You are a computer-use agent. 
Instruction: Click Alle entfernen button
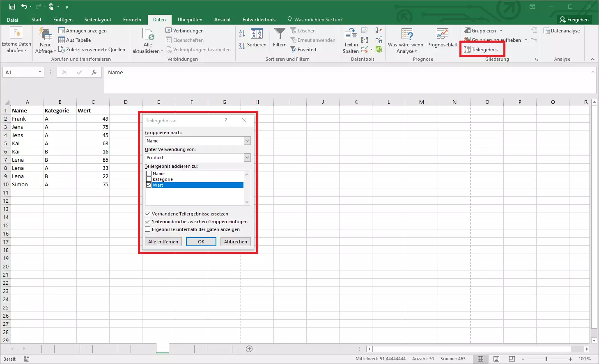pos(163,242)
